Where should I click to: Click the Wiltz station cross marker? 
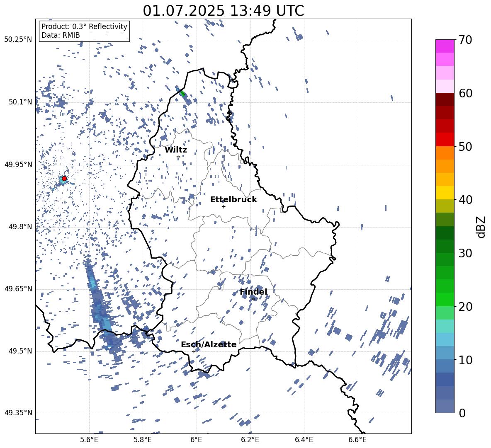(178, 157)
